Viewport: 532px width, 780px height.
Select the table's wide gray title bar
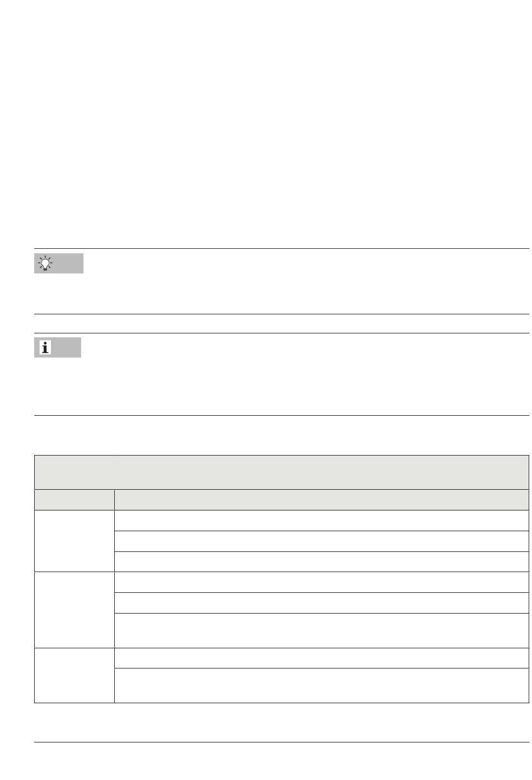pyautogui.click(x=282, y=472)
